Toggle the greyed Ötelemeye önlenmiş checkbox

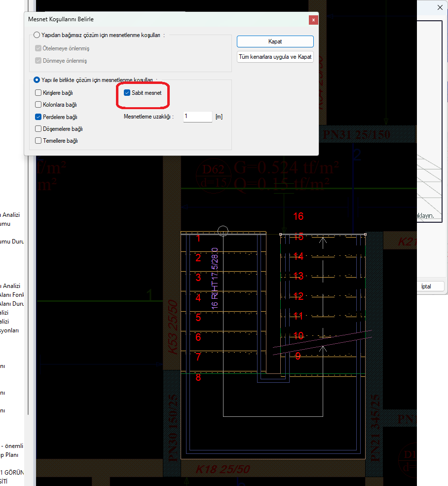[x=38, y=48]
